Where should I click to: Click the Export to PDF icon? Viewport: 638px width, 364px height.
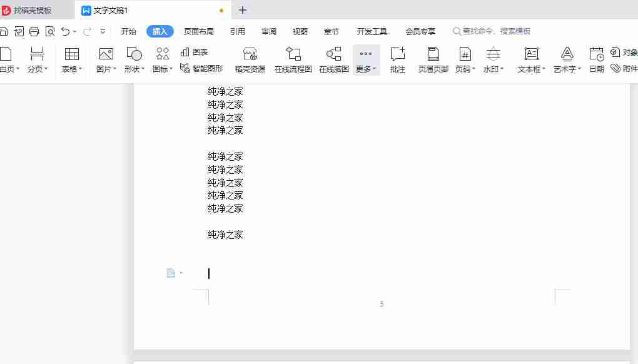19,31
